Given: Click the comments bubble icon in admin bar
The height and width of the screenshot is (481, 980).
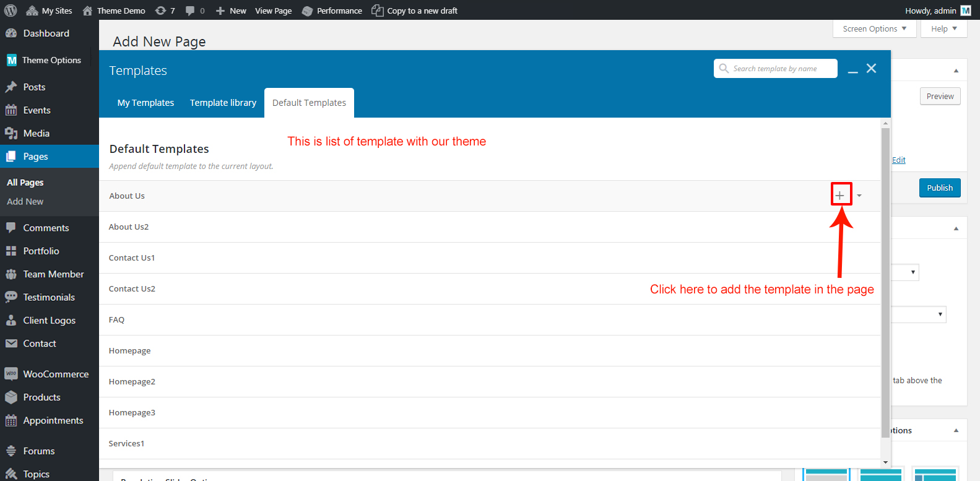Looking at the screenshot, I should click(x=191, y=11).
